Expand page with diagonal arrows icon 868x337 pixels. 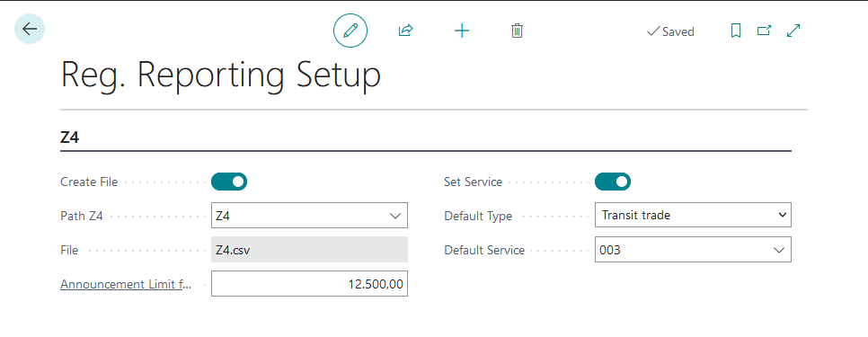(x=793, y=31)
